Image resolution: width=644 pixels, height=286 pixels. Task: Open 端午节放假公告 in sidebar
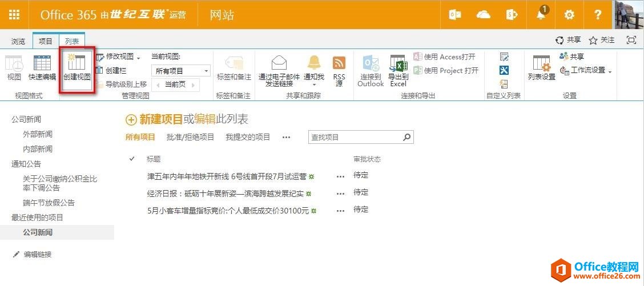tap(49, 203)
